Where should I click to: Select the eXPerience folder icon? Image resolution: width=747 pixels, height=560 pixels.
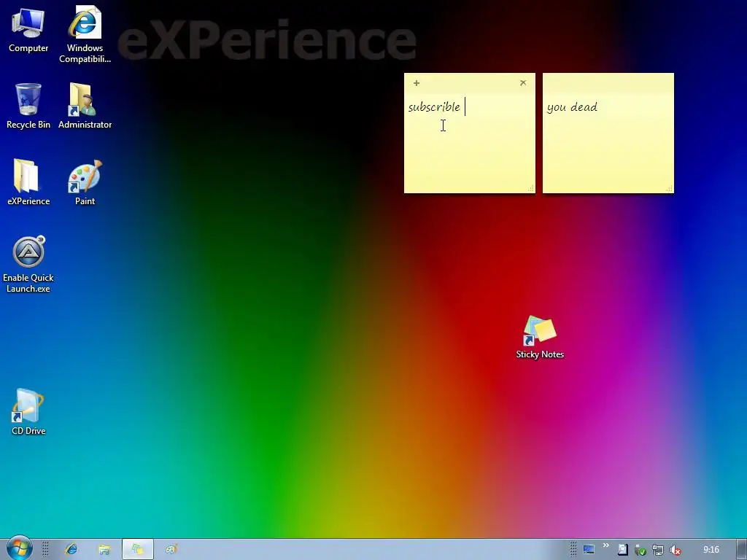28,182
